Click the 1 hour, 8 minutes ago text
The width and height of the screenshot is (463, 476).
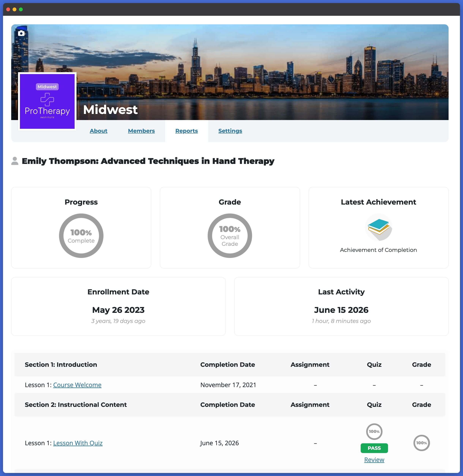pyautogui.click(x=341, y=321)
